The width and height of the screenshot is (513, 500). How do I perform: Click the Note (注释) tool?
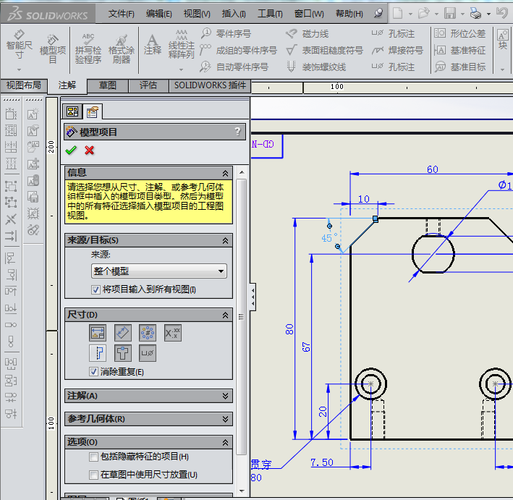coord(152,45)
